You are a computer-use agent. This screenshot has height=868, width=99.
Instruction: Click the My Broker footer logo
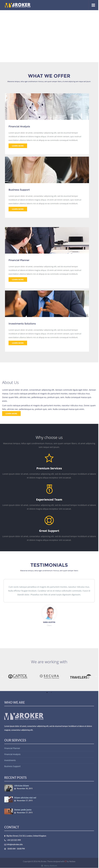click(24, 716)
